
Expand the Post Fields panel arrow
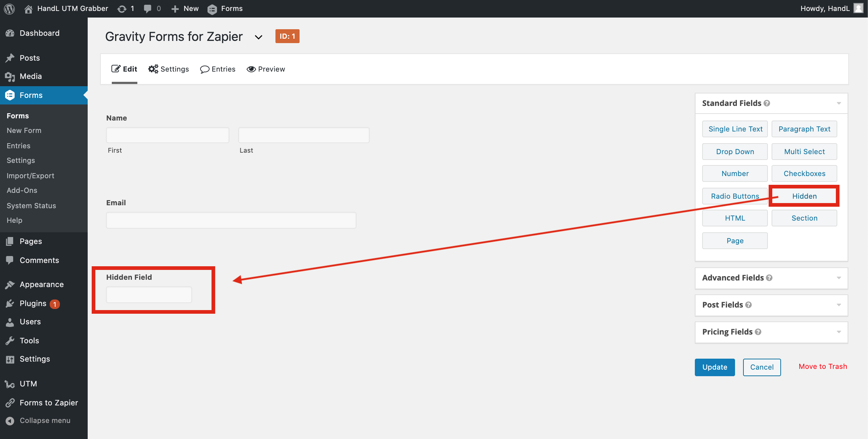[x=839, y=305]
